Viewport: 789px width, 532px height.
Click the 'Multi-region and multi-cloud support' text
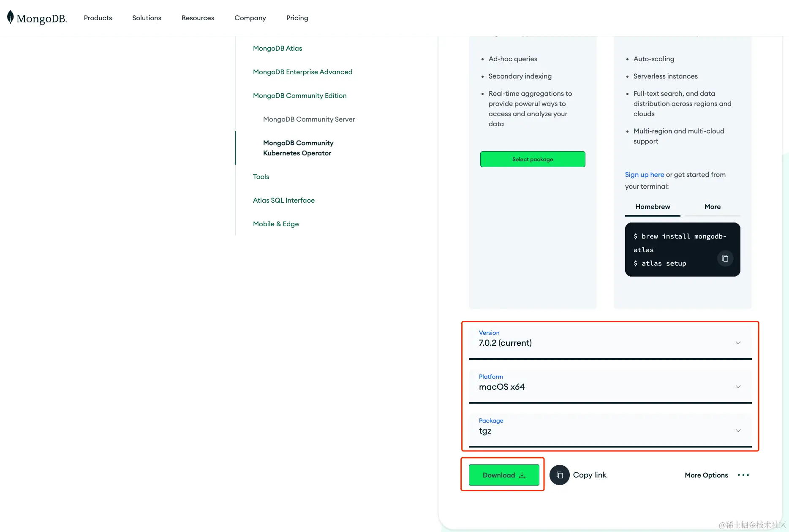[x=679, y=136]
